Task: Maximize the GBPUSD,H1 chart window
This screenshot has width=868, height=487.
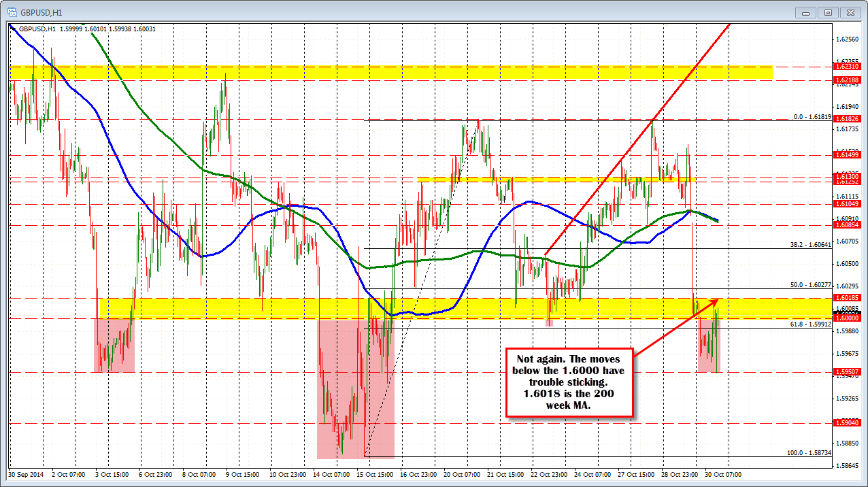Action: [828, 12]
